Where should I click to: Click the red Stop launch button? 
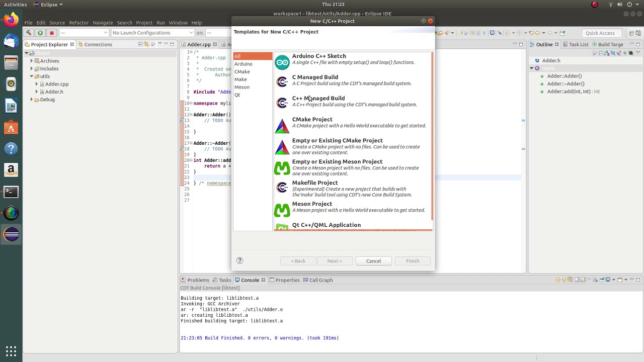pos(51,33)
